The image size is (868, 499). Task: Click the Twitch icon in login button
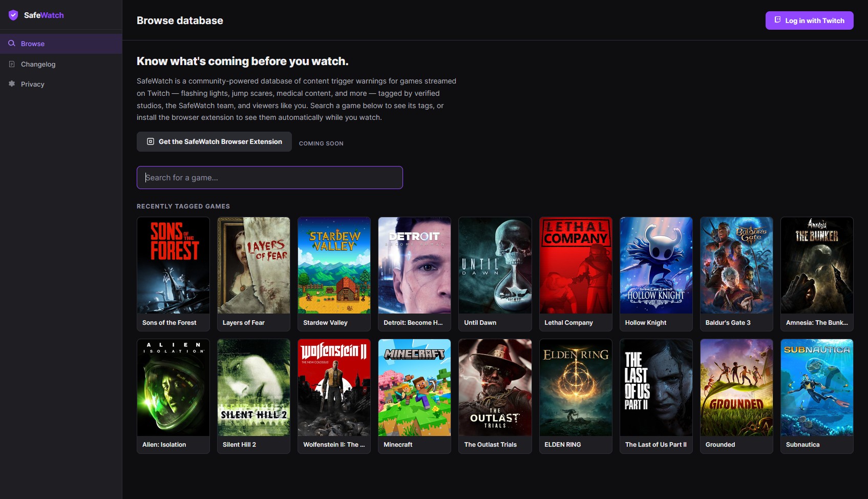click(x=777, y=20)
